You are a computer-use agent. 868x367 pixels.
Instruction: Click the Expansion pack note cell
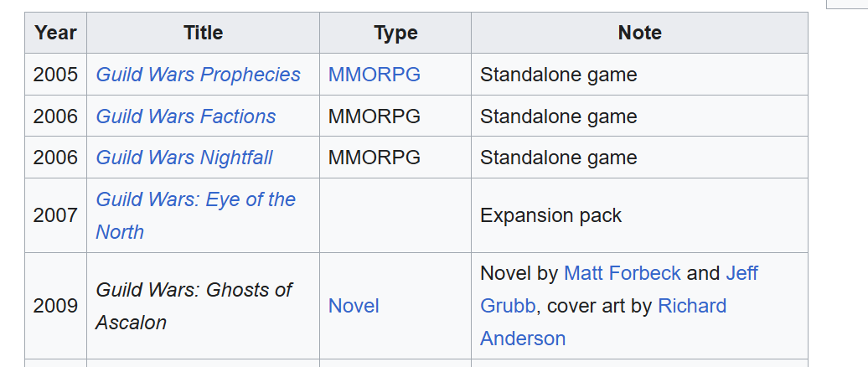(639, 215)
